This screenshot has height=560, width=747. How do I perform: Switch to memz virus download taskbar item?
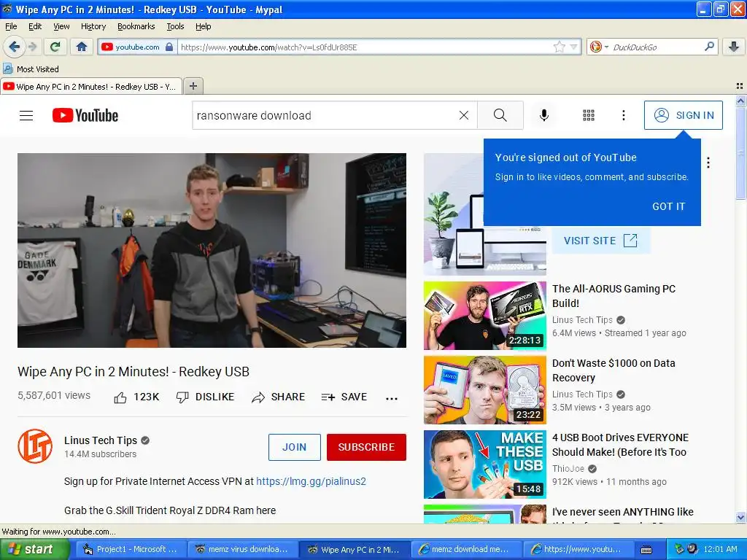tap(243, 549)
